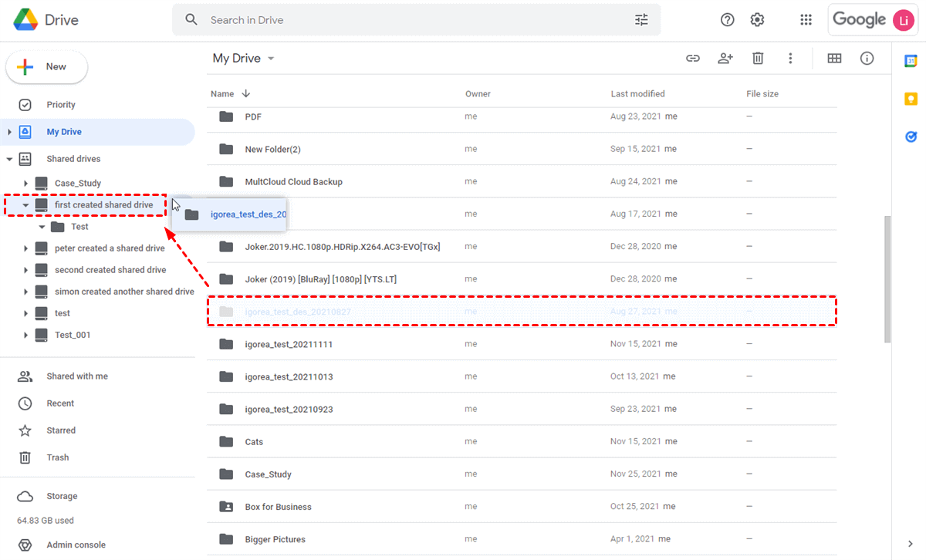Open Google Keep side panel icon
926x560 pixels.
tap(911, 99)
